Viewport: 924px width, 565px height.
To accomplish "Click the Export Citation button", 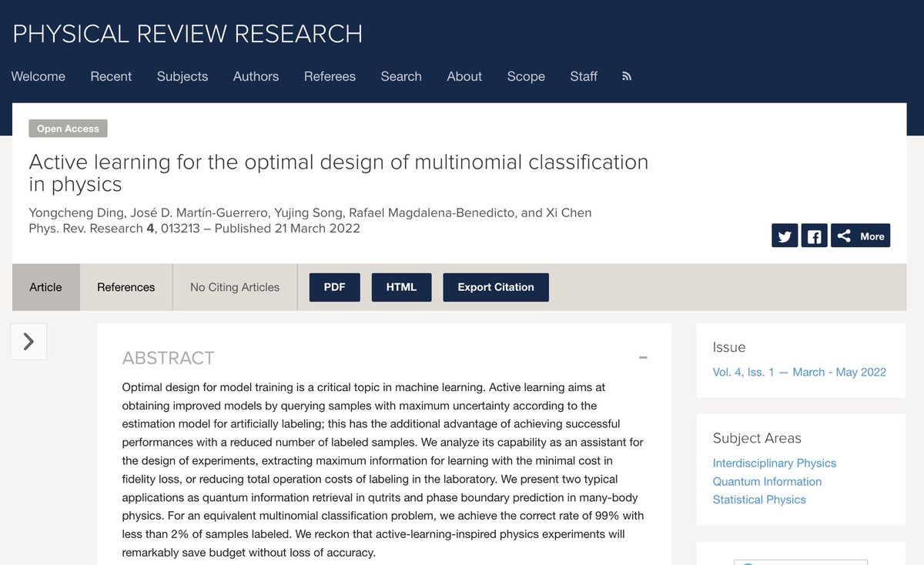I will (x=496, y=287).
